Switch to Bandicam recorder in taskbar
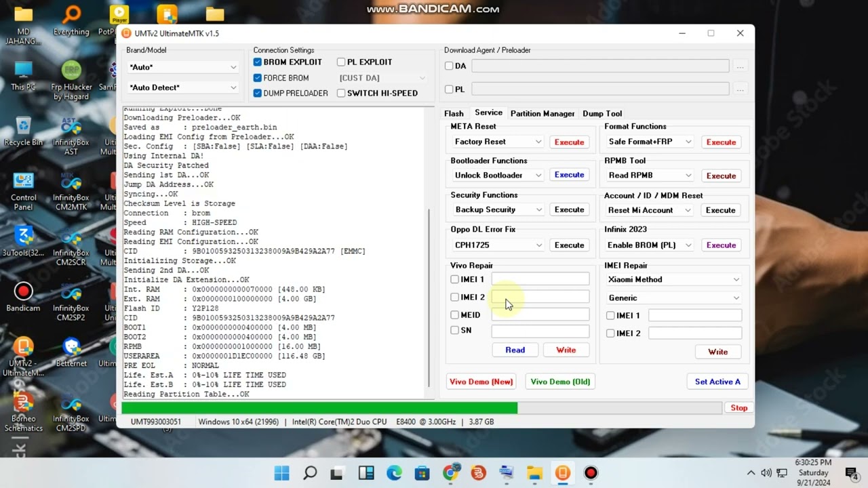The height and width of the screenshot is (488, 868). click(x=591, y=472)
